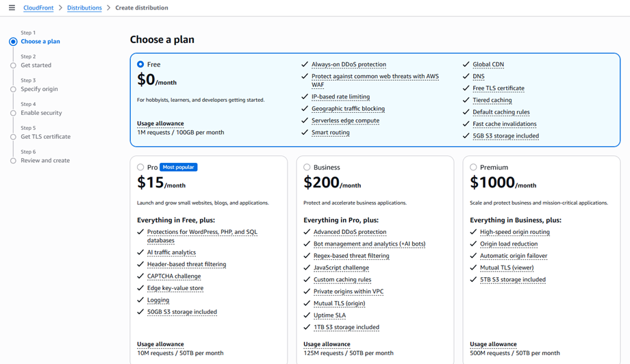The width and height of the screenshot is (630, 364).
Task: Choose the Business plan radio button
Action: [x=307, y=167]
